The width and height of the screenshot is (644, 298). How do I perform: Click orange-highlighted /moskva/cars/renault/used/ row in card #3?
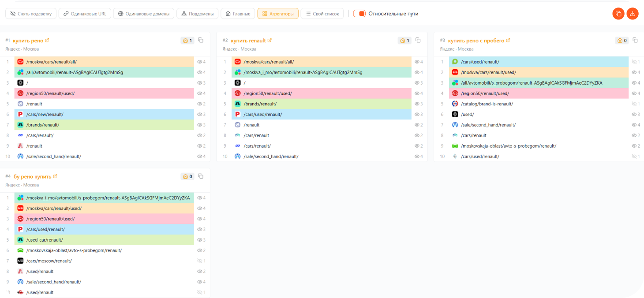pos(539,72)
